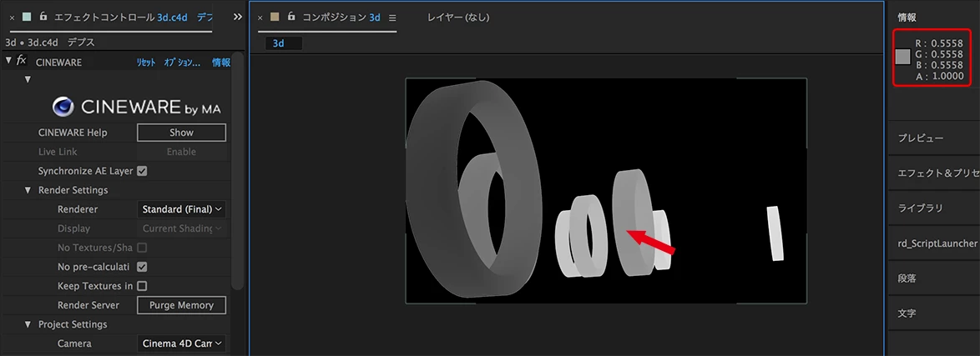Expand the 段落 panel
980x356 pixels.
(907, 278)
